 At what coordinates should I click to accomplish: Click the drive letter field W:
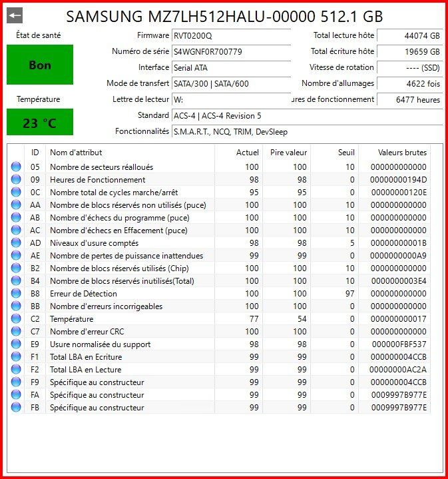pos(231,99)
